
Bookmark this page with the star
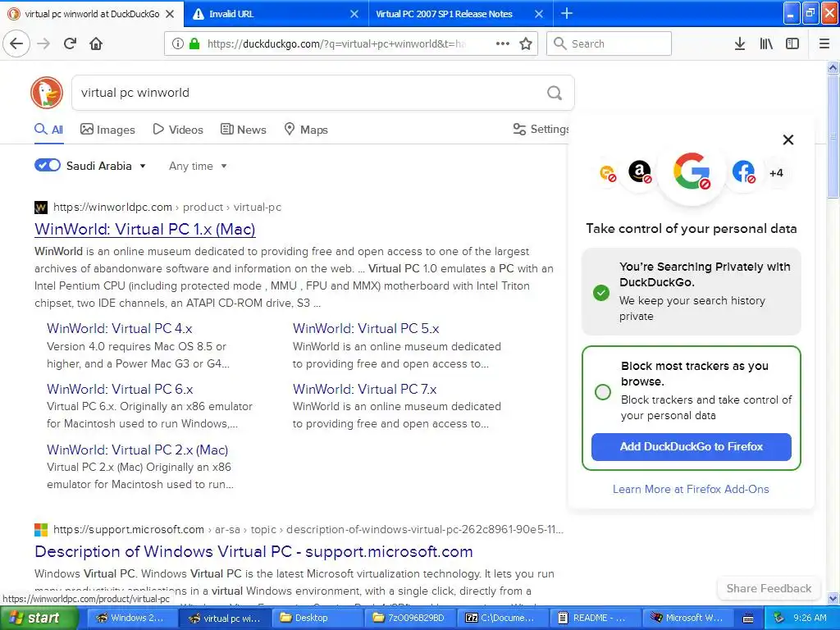coord(526,43)
